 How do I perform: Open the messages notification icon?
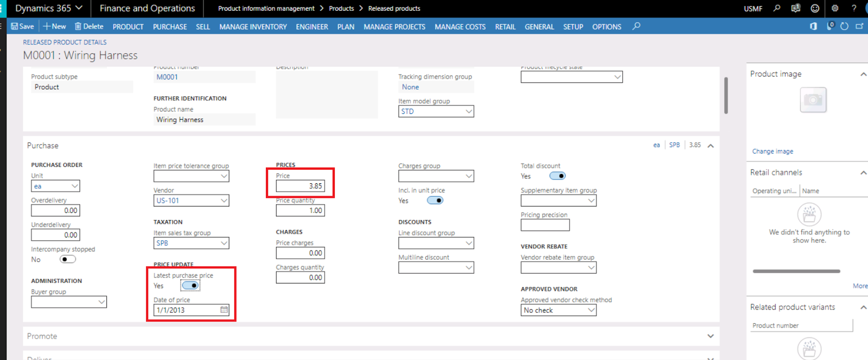coord(796,8)
